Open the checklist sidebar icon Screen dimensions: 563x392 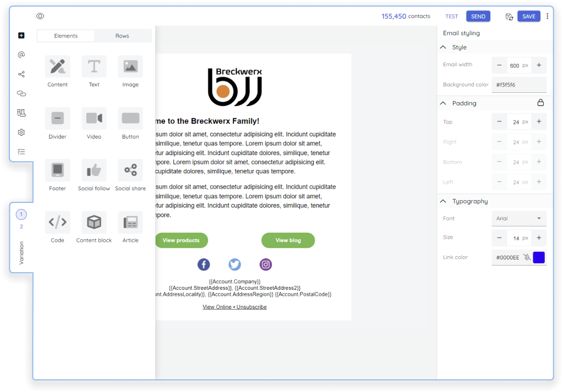(21, 151)
